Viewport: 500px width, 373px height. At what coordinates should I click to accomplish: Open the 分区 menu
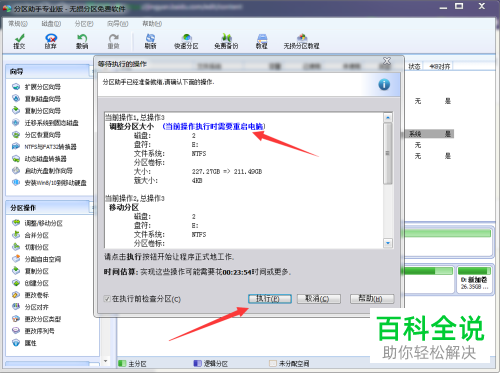(84, 24)
